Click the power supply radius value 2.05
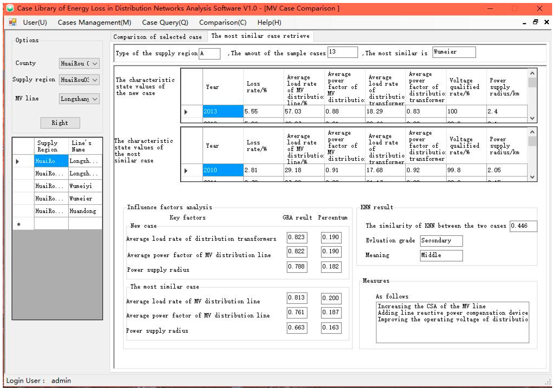 (x=507, y=170)
